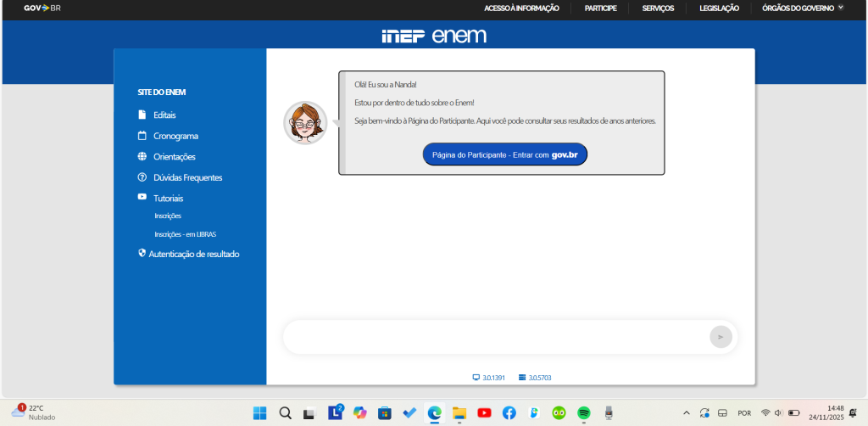The height and width of the screenshot is (426, 868).
Task: Click the server version icon 3.0.5703
Action: pos(521,378)
